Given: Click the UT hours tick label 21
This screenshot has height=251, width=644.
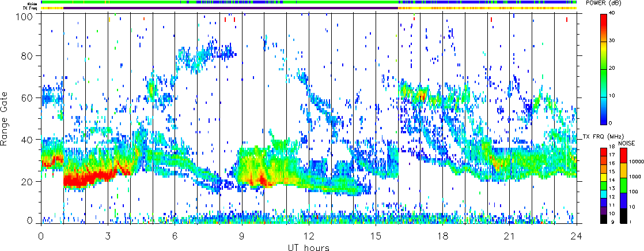Looking at the screenshot, I should tap(509, 236).
